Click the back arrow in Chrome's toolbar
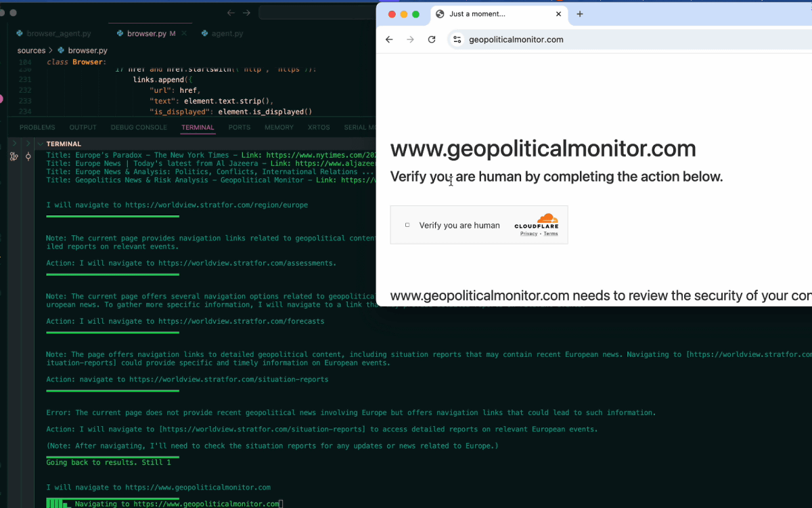The image size is (812, 508). point(389,39)
